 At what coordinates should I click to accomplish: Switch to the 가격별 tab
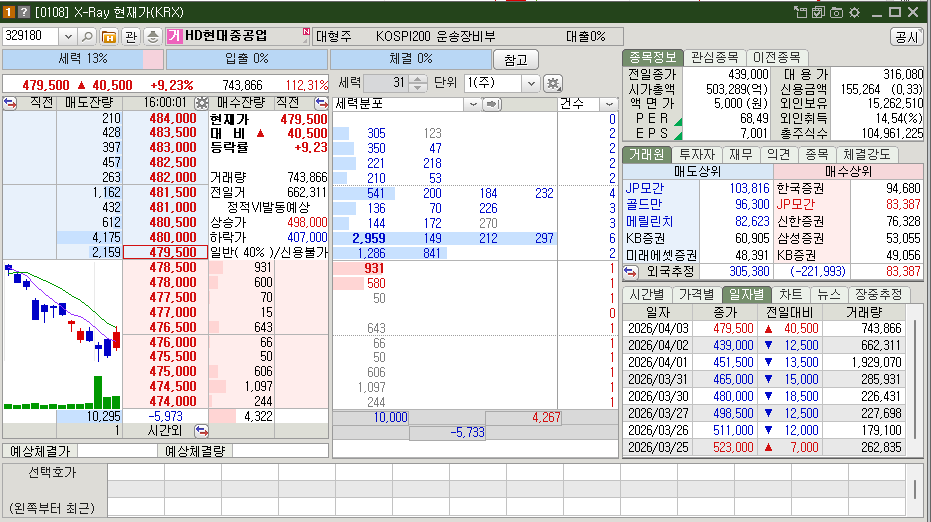click(696, 295)
